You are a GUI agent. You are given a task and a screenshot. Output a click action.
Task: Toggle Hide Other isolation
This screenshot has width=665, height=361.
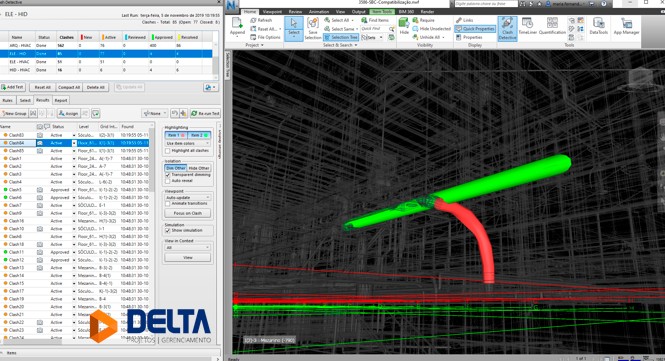click(199, 168)
